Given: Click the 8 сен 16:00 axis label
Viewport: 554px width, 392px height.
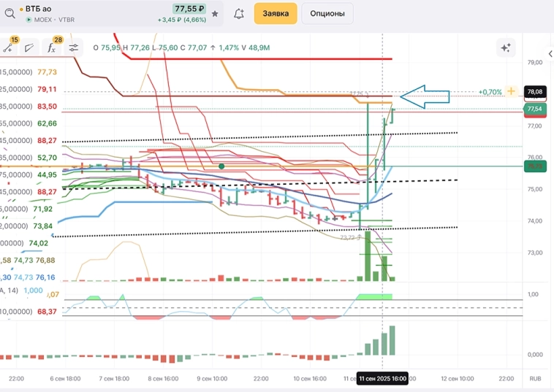Looking at the screenshot, I should [x=163, y=379].
